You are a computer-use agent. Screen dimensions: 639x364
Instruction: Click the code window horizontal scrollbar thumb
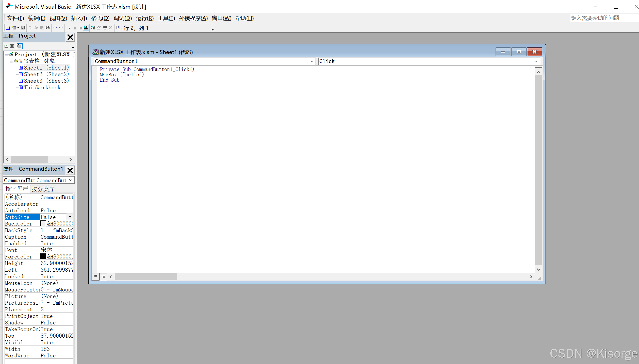pos(146,277)
